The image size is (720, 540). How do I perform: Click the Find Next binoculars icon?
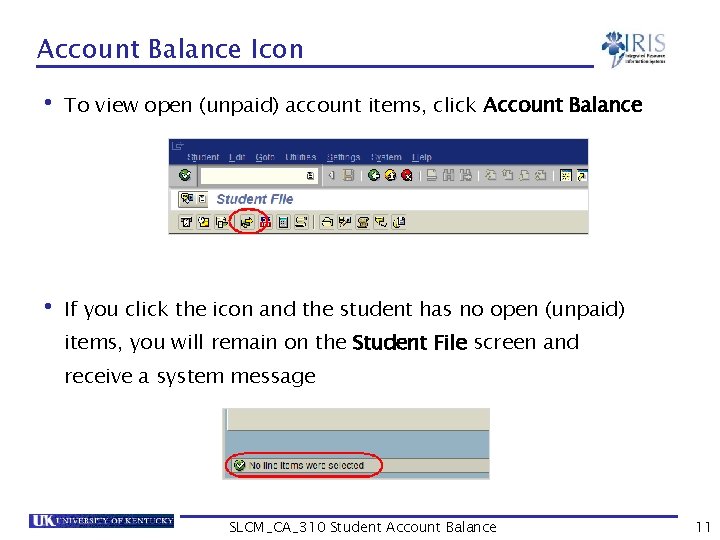pos(466,175)
